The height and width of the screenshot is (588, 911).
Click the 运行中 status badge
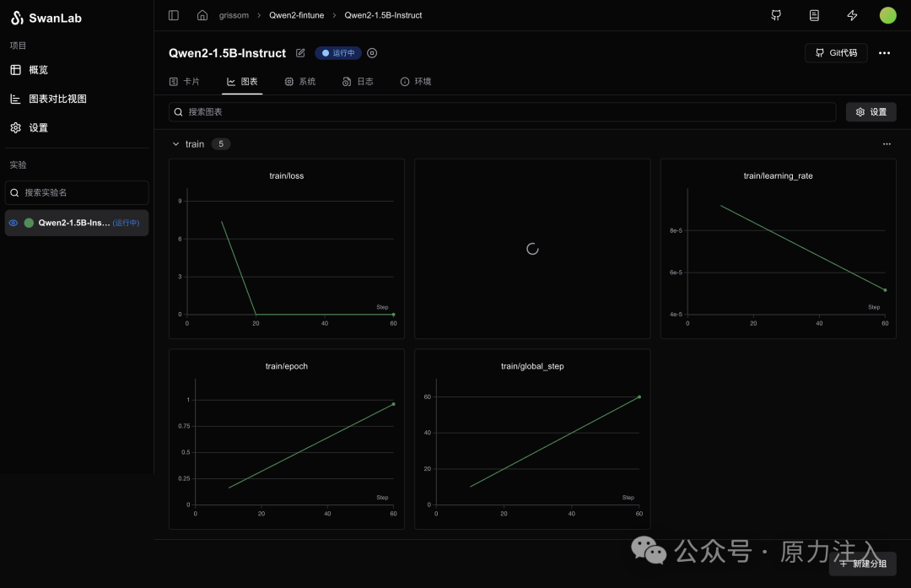pos(338,53)
